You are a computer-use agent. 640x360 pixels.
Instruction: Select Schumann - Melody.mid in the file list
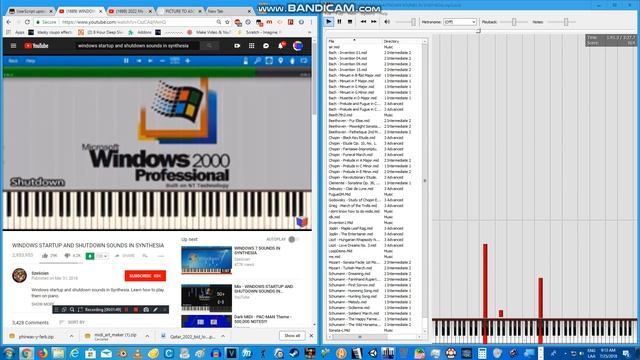tap(348, 302)
